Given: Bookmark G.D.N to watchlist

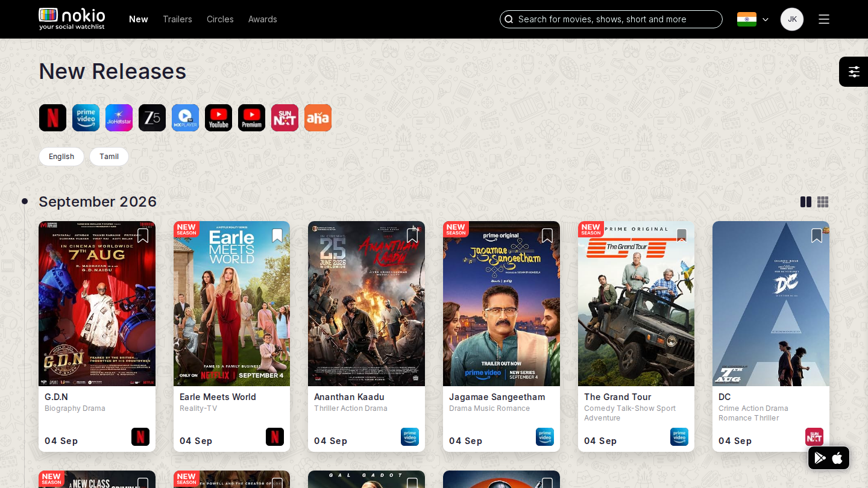Looking at the screenshot, I should point(143,236).
